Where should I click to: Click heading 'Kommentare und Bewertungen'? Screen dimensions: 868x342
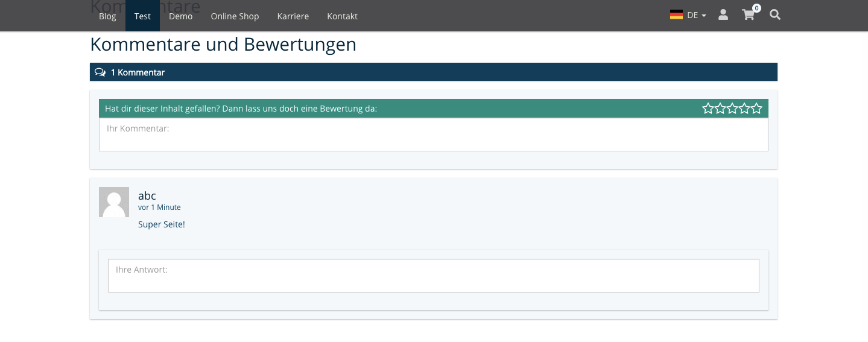tap(223, 45)
